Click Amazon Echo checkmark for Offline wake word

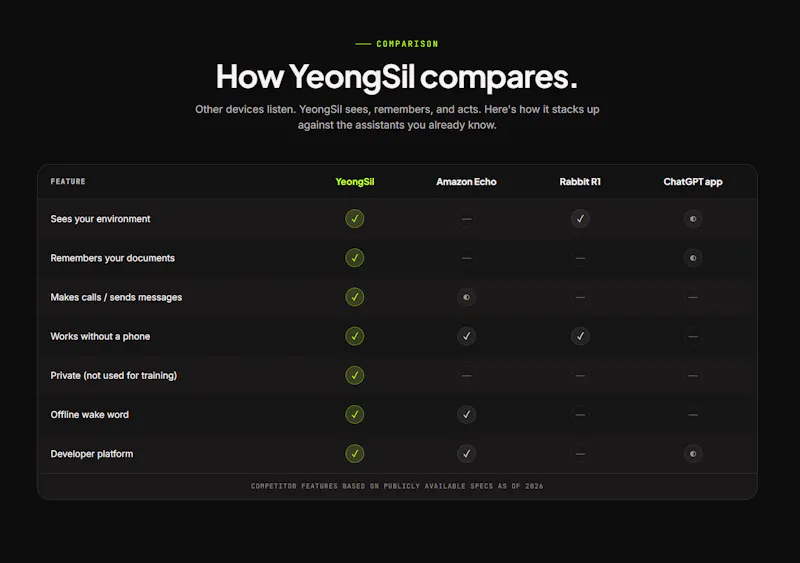click(466, 414)
